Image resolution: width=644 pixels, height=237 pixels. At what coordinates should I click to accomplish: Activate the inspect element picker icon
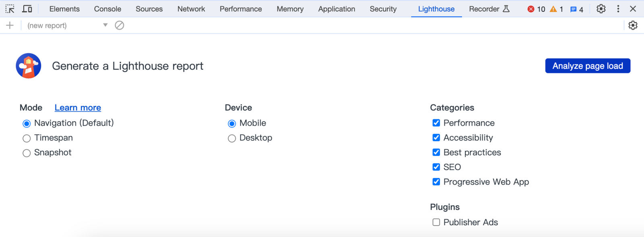(x=10, y=9)
